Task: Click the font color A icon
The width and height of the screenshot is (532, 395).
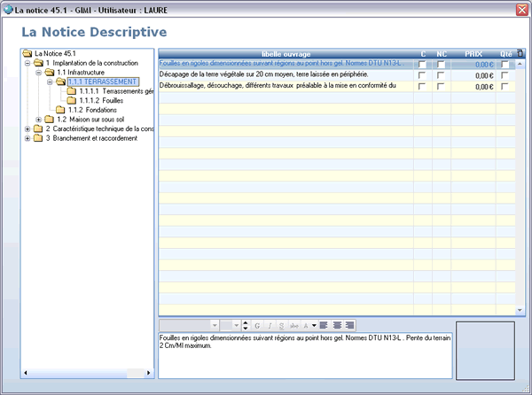Action: tap(306, 326)
